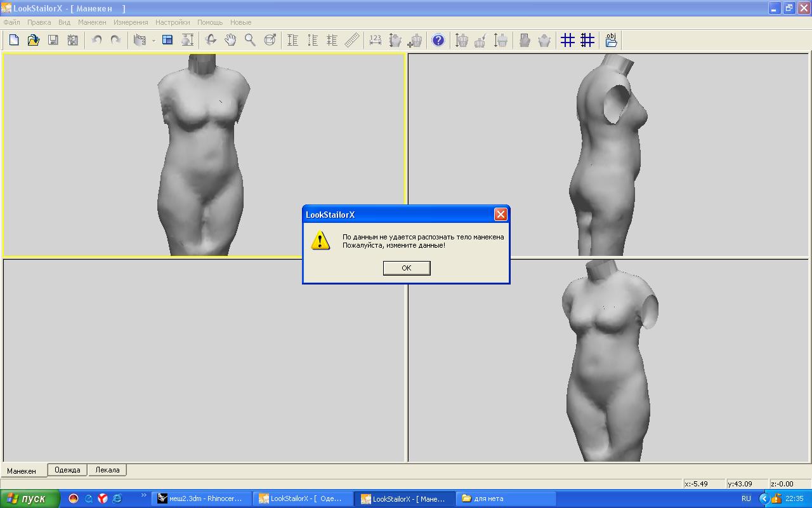Switch to the Лекала tab

(107, 470)
